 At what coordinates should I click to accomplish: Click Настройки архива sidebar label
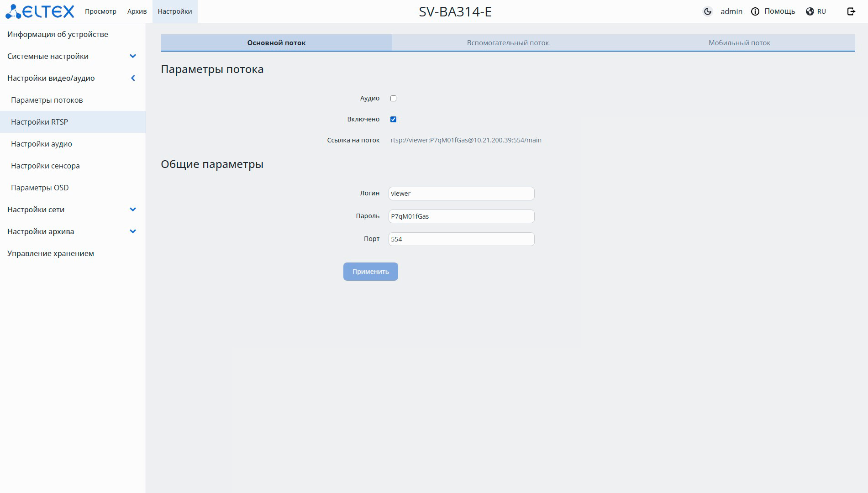pos(41,231)
